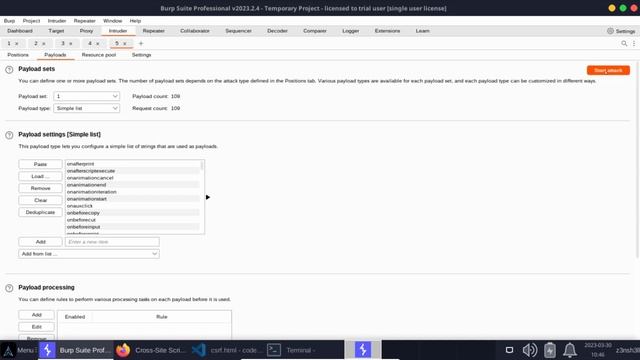640x360 pixels.
Task: Switch to the Extensions tab
Action: [387, 31]
